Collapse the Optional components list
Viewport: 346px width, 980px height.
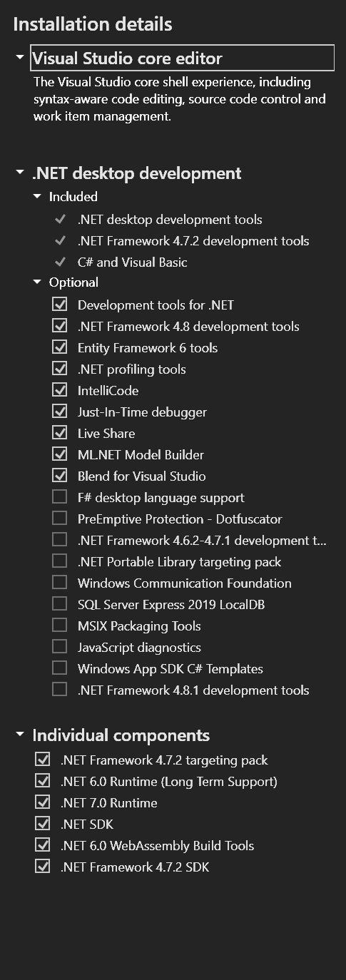[38, 282]
